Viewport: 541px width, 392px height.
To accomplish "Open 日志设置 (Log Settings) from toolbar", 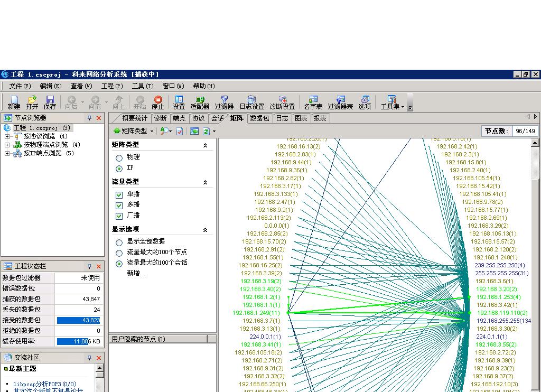I will point(251,102).
